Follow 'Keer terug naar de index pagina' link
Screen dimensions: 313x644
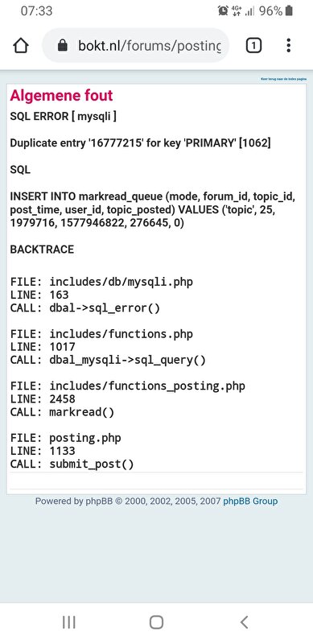pos(283,78)
